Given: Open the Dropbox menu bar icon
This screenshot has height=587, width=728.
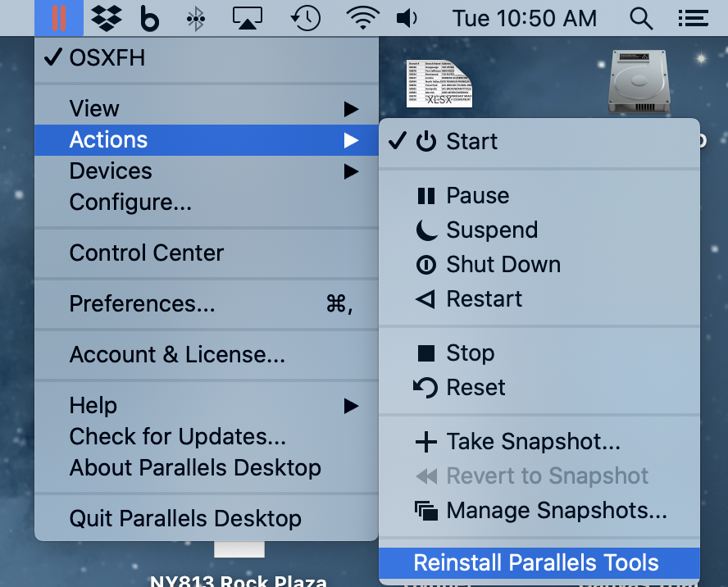Looking at the screenshot, I should [x=107, y=19].
